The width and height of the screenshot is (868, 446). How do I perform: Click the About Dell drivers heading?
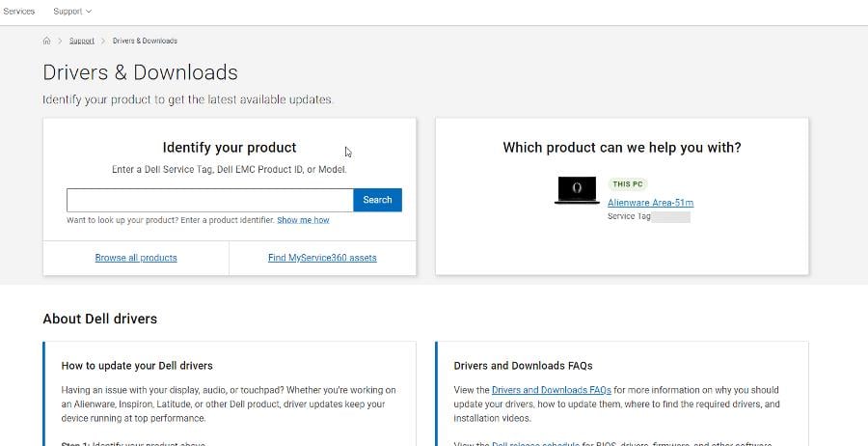click(x=99, y=319)
